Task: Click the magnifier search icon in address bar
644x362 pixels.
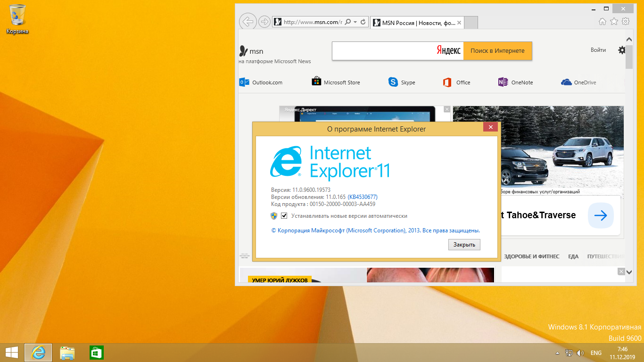Action: [348, 22]
